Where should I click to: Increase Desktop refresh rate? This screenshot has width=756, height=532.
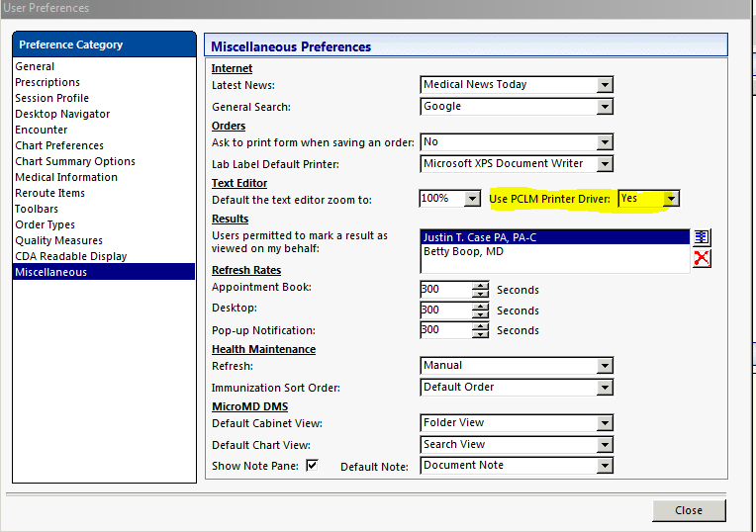click(480, 307)
